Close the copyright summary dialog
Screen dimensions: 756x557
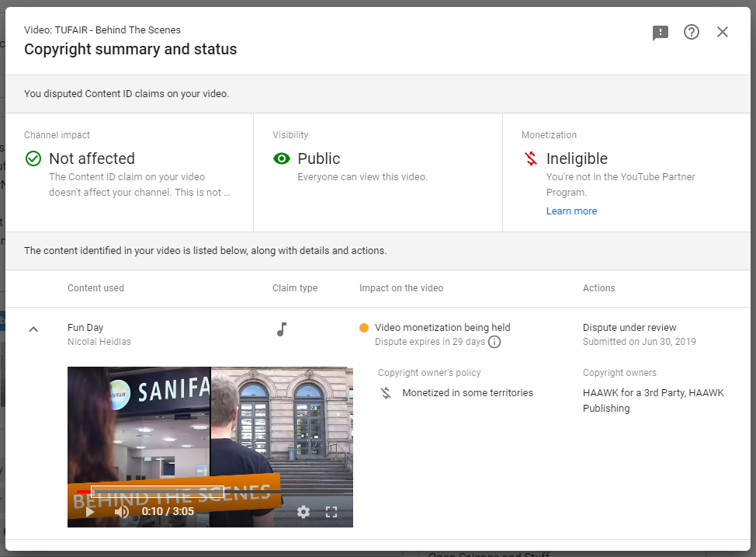[723, 32]
